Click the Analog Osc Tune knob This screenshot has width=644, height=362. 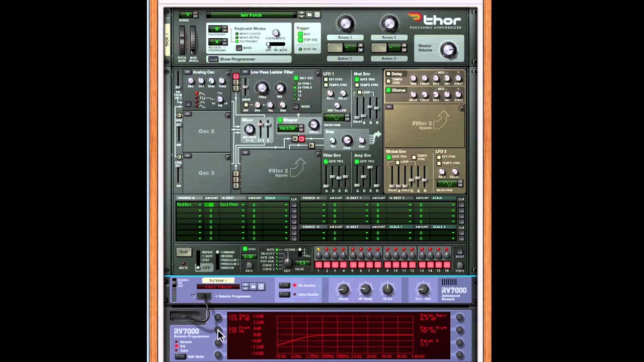coord(222,81)
